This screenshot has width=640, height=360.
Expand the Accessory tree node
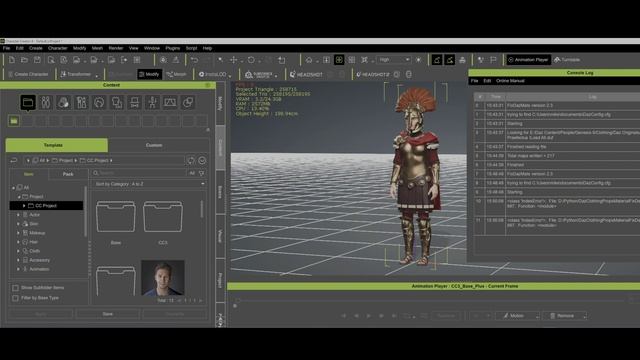(18, 260)
